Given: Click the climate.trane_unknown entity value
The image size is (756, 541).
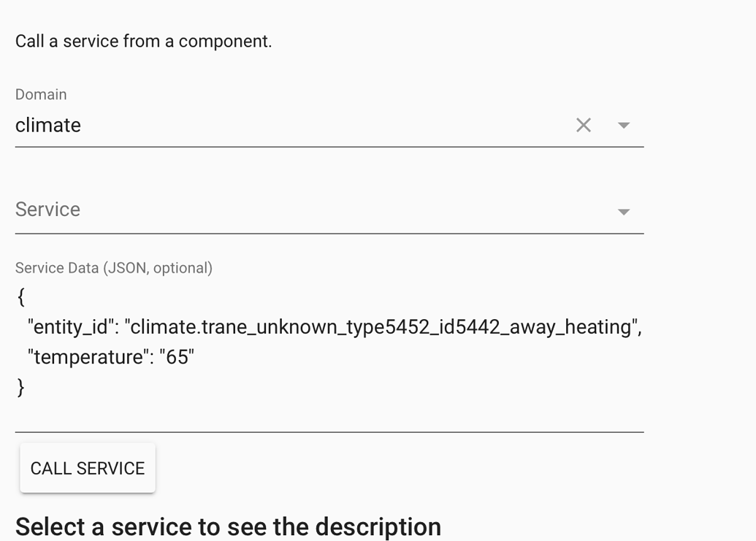Looking at the screenshot, I should pos(380,326).
